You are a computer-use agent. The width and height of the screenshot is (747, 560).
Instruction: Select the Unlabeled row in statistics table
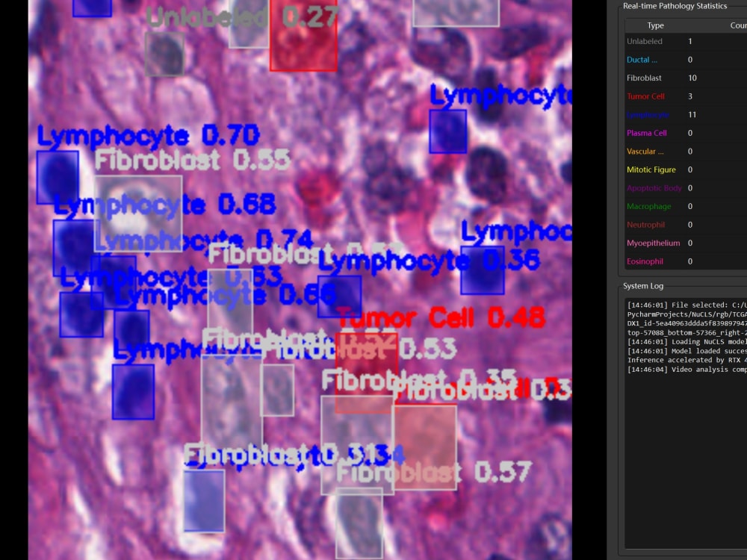pyautogui.click(x=686, y=41)
